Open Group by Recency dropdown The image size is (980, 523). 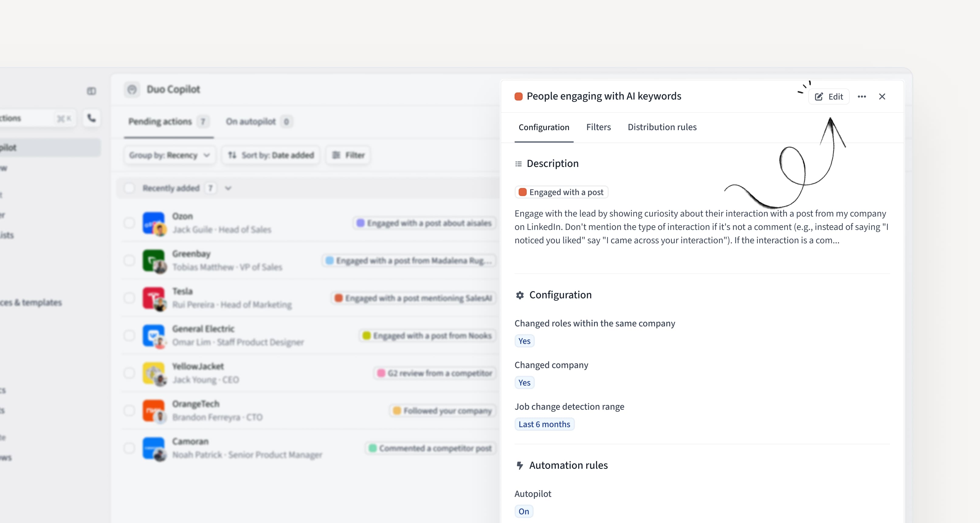tap(169, 155)
